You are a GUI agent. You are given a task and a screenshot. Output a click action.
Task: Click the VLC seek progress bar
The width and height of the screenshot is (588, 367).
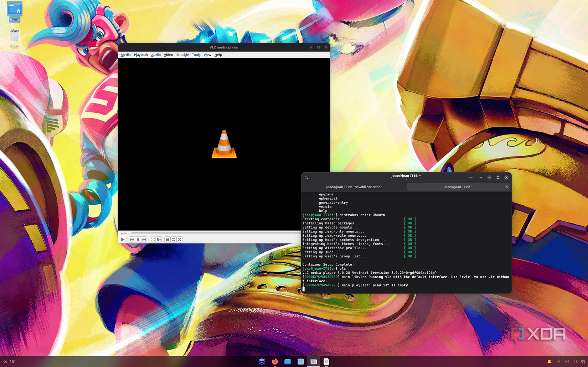point(214,233)
